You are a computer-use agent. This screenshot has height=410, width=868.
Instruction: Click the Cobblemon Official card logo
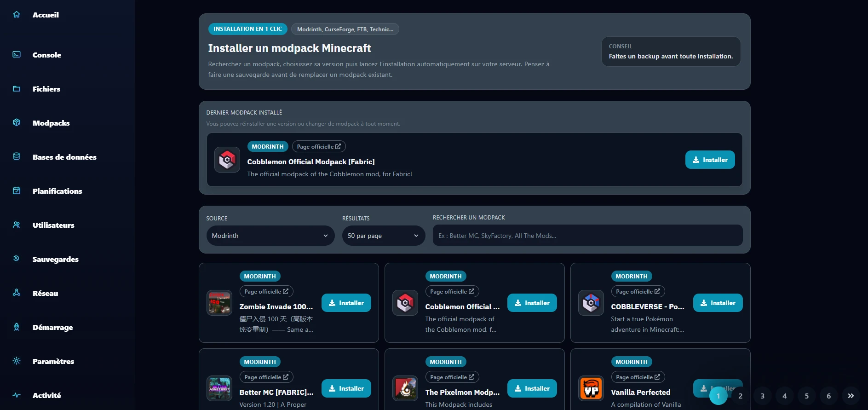pyautogui.click(x=405, y=303)
